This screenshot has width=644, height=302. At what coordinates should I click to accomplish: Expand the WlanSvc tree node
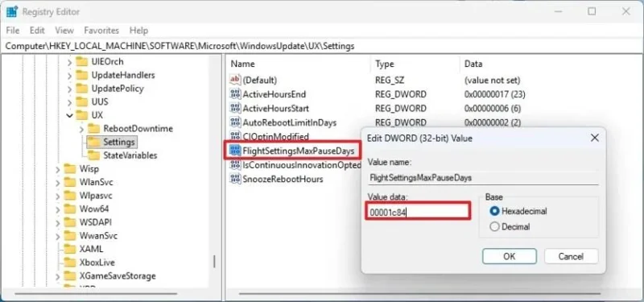coord(57,183)
